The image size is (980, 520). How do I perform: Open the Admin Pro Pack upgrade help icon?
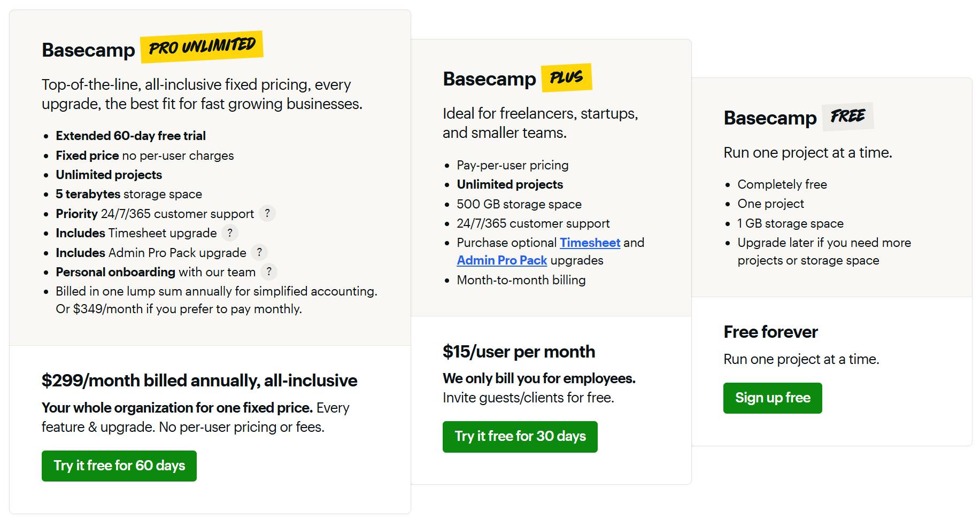tap(259, 252)
